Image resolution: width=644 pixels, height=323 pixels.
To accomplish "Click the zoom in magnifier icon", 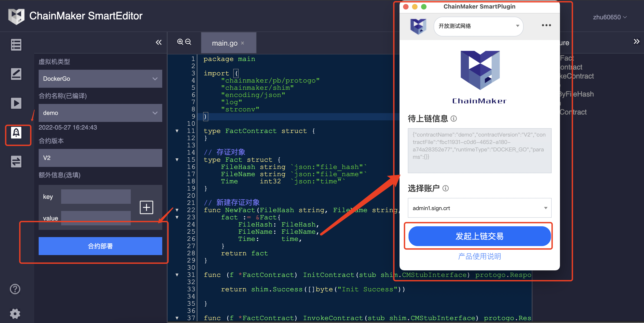I will [180, 42].
